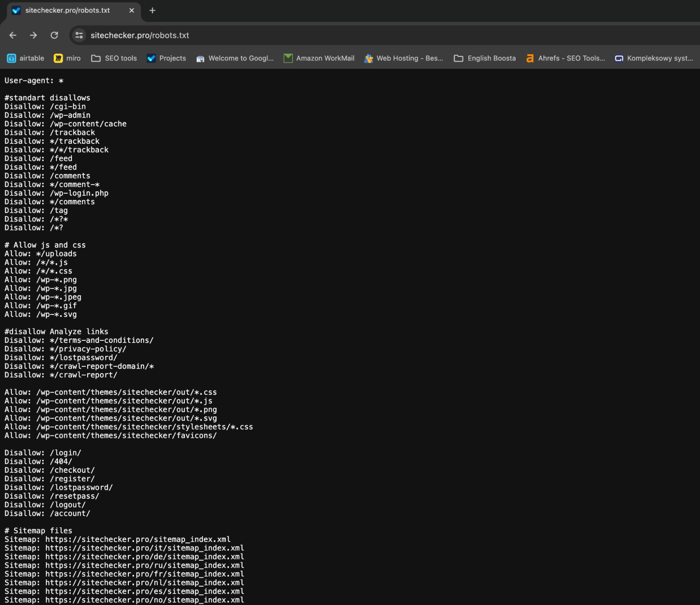
Task: Select the sitechecker.pro/robots.txt tab
Action: tap(74, 10)
